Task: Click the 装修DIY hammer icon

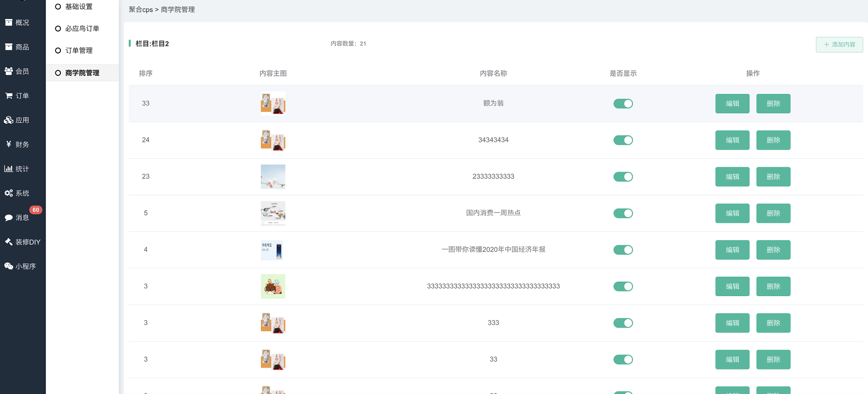Action: pyautogui.click(x=8, y=242)
